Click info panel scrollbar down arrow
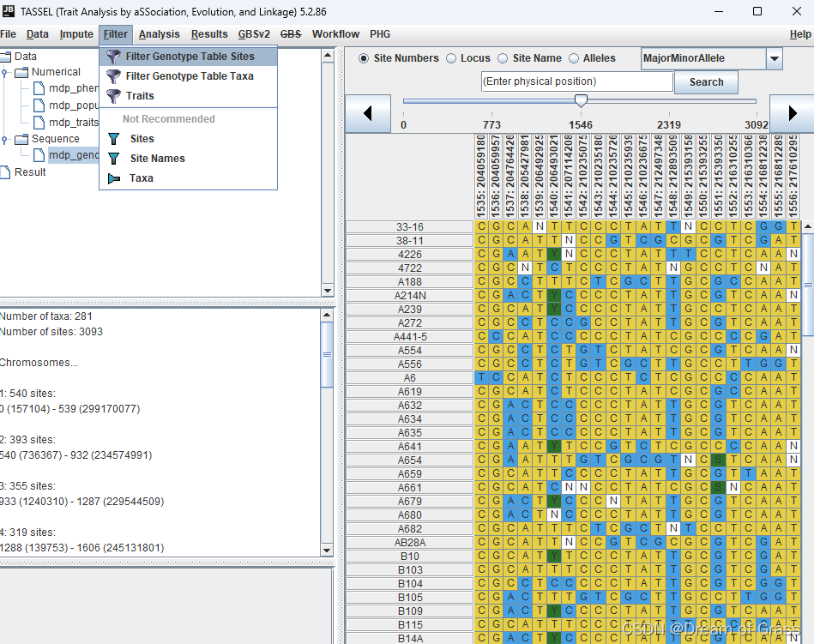The width and height of the screenshot is (814, 644). tap(327, 551)
